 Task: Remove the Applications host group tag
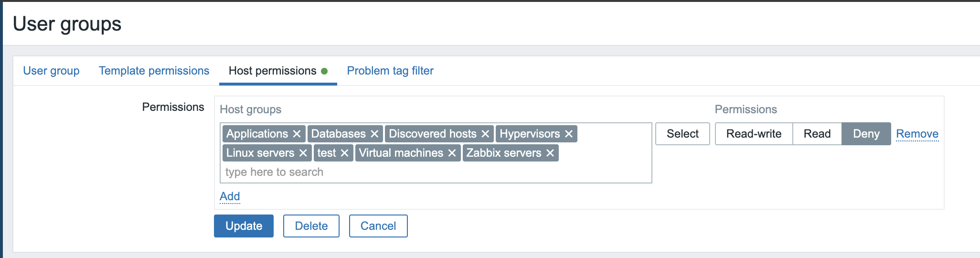(x=297, y=134)
